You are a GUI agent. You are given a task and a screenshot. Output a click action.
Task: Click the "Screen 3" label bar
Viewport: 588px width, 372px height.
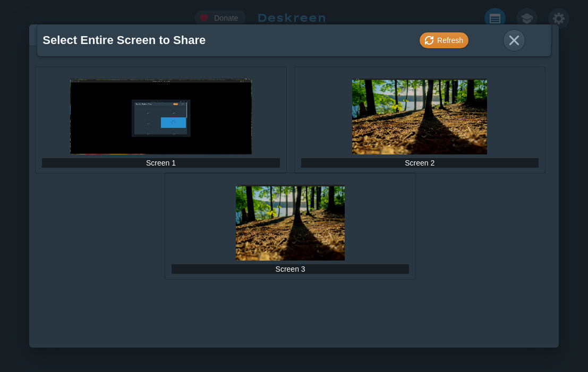(x=290, y=269)
